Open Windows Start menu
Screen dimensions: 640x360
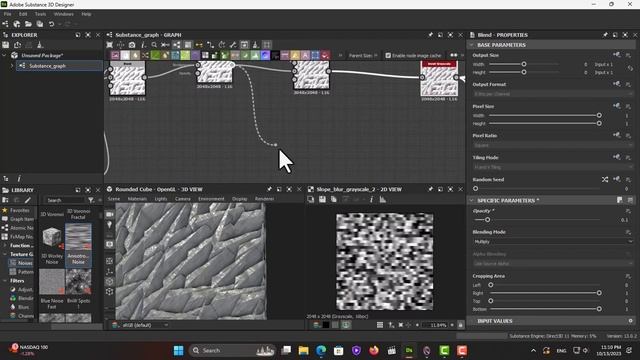pyautogui.click(x=178, y=351)
